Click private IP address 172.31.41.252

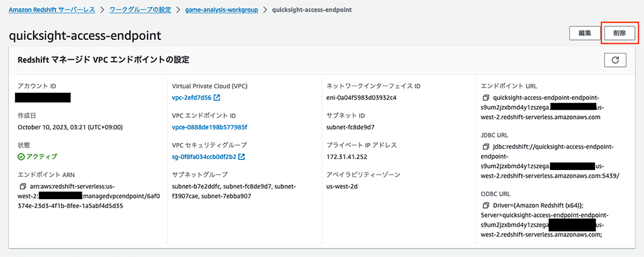pyautogui.click(x=346, y=157)
